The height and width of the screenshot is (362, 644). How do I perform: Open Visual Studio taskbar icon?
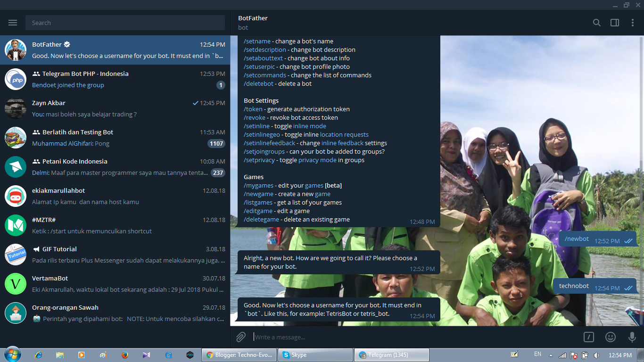click(x=146, y=355)
